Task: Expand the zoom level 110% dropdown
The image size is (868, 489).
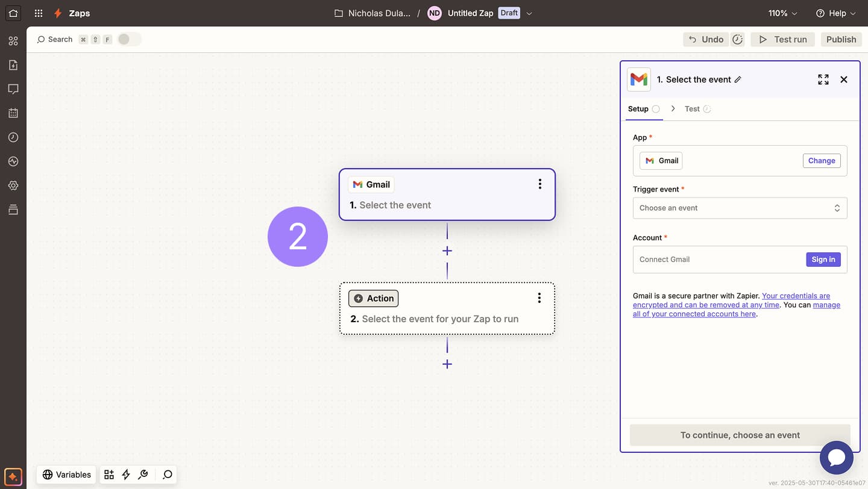Action: click(x=782, y=13)
